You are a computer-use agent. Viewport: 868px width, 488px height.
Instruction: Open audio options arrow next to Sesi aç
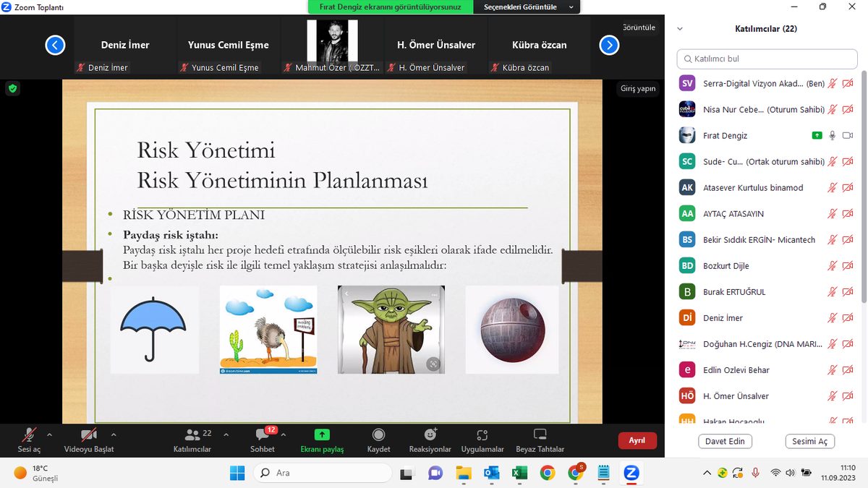point(50,435)
